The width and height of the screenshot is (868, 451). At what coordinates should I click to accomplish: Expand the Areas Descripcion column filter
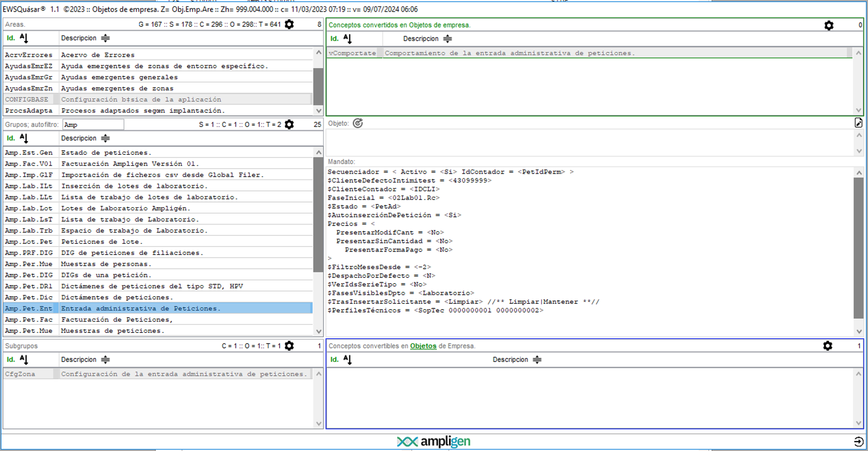[105, 38]
